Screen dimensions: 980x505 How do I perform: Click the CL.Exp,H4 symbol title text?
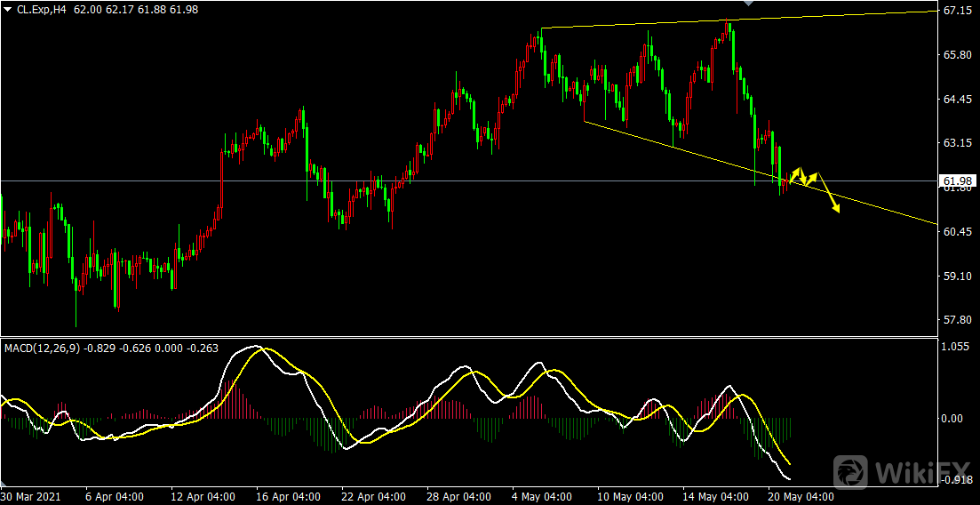point(43,9)
